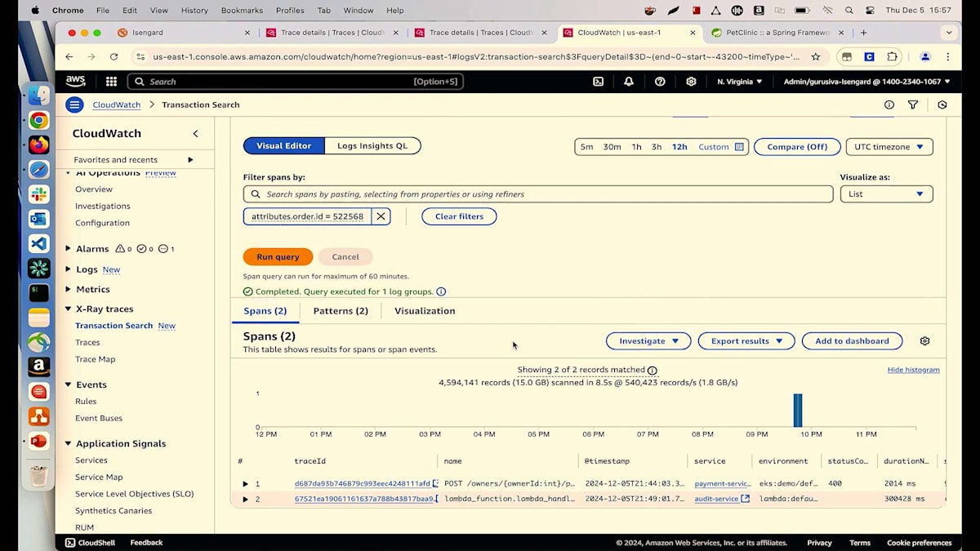The height and width of the screenshot is (551, 980).
Task: Open the UTC timezone dropdown
Action: [889, 147]
